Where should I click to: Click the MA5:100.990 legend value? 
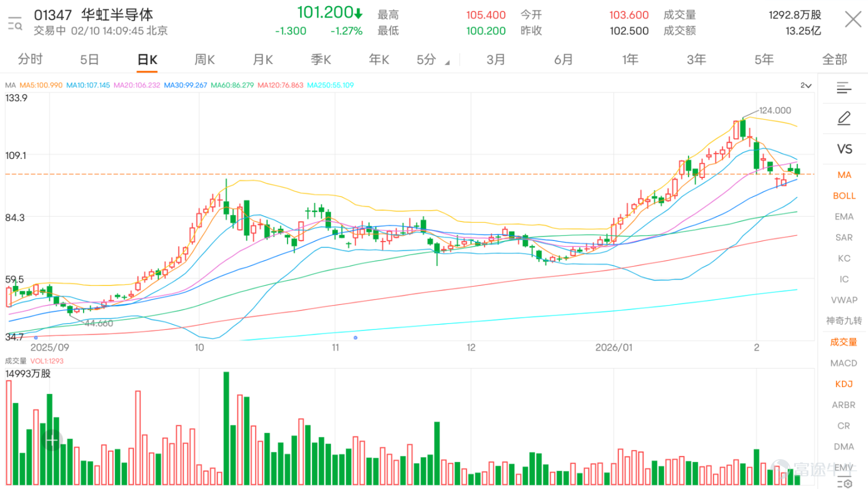coord(41,85)
